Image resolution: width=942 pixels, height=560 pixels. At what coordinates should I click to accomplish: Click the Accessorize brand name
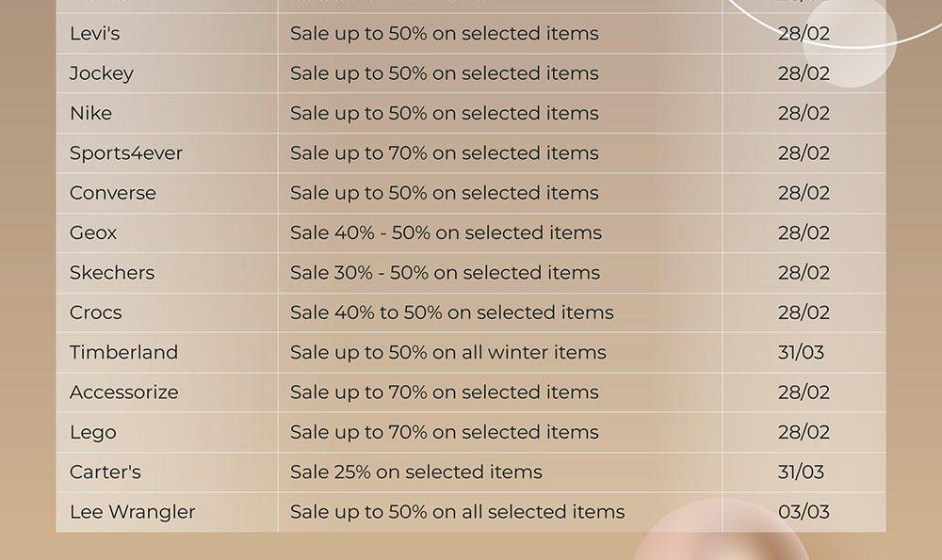click(x=123, y=392)
